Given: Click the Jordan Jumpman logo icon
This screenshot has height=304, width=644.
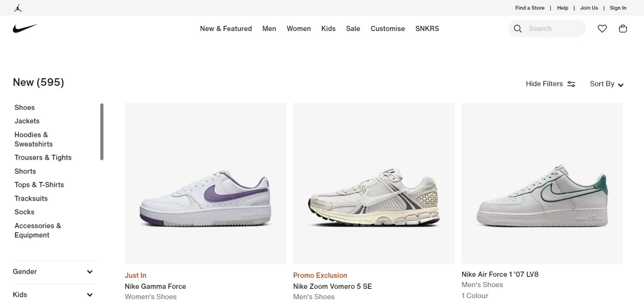Looking at the screenshot, I should pyautogui.click(x=18, y=8).
